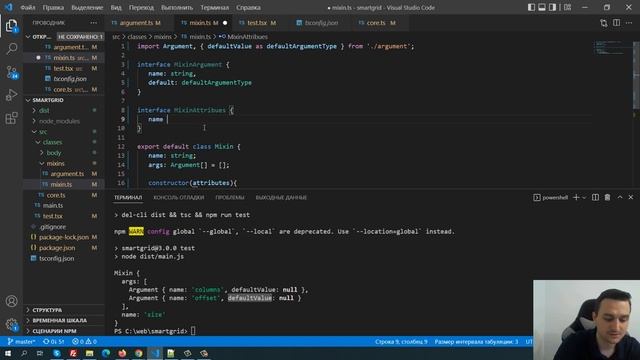Expand the node_modules folder
This screenshot has height=360, width=640.
(x=64, y=121)
